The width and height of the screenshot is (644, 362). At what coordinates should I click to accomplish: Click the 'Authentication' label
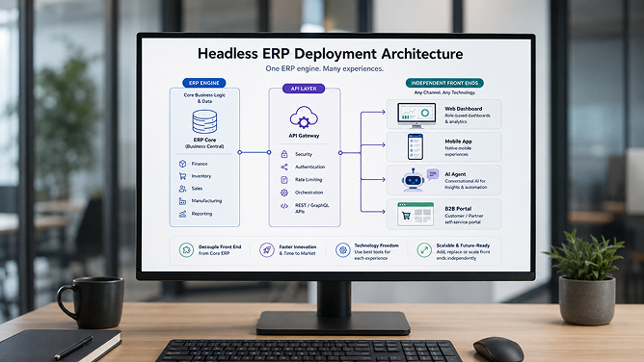[310, 167]
